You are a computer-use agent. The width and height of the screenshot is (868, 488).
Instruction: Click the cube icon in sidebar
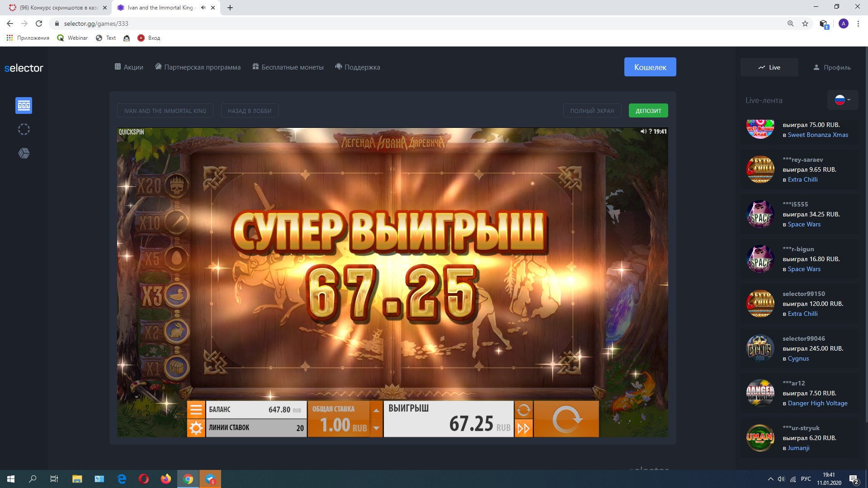pos(24,154)
